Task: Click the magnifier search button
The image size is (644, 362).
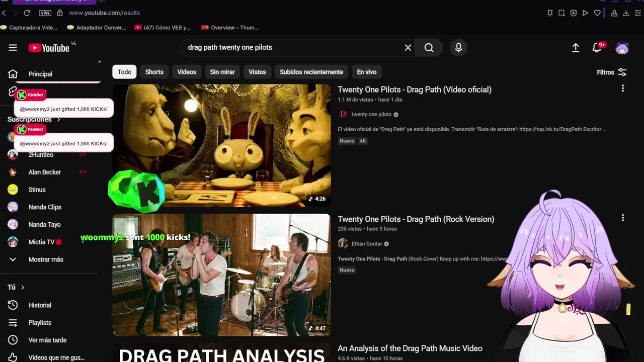Action: tap(429, 47)
